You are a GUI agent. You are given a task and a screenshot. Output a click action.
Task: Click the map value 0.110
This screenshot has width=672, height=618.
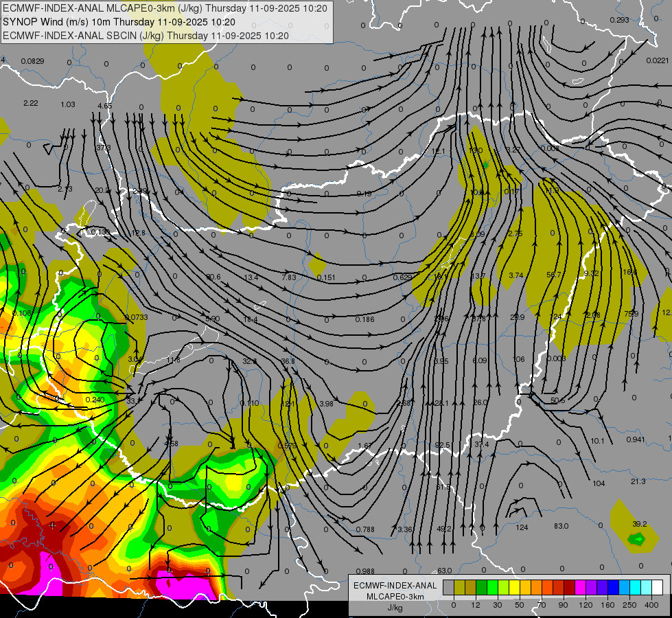tap(249, 403)
